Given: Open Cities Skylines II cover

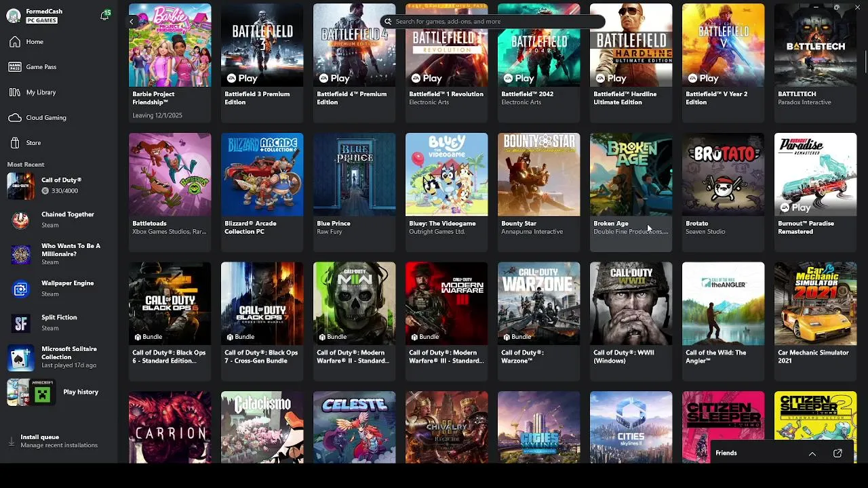Looking at the screenshot, I should click(x=631, y=428).
